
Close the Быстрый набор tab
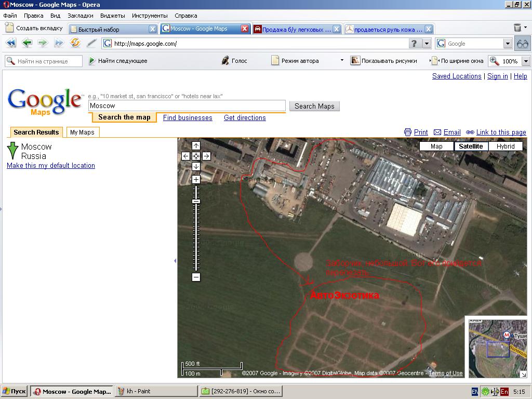click(153, 29)
